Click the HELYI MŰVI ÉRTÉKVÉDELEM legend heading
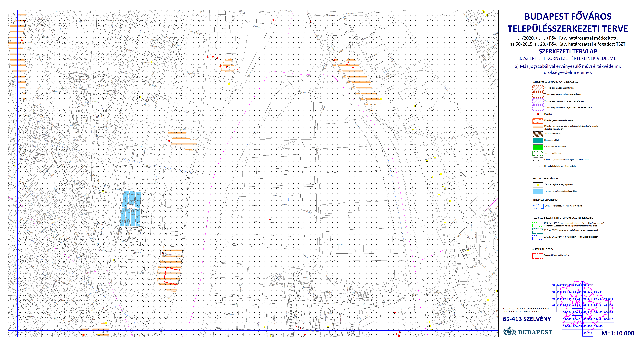The height and width of the screenshot is (346, 644). click(546, 178)
